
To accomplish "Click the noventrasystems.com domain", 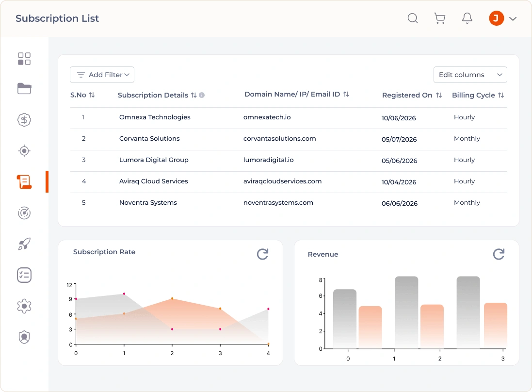I will [x=278, y=203].
